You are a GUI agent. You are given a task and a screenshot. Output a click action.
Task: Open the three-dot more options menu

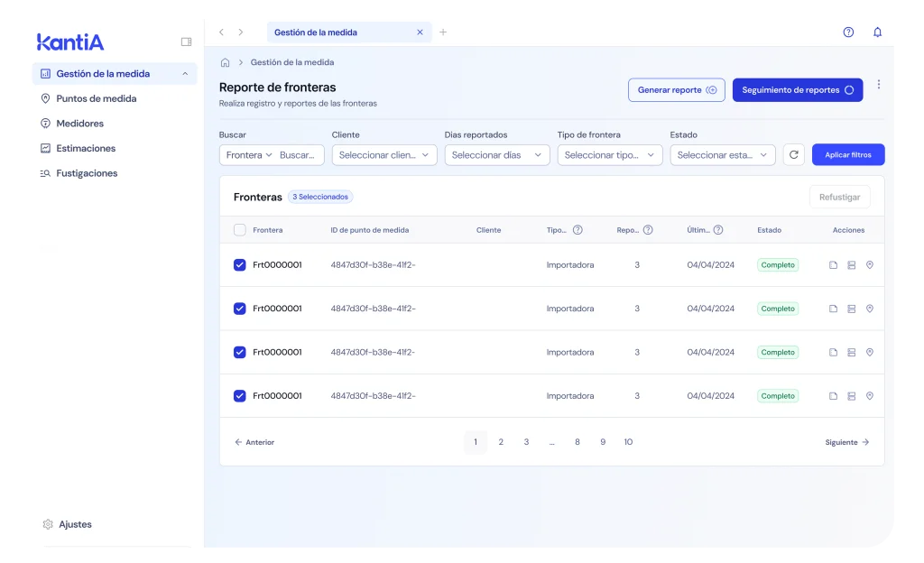879,85
